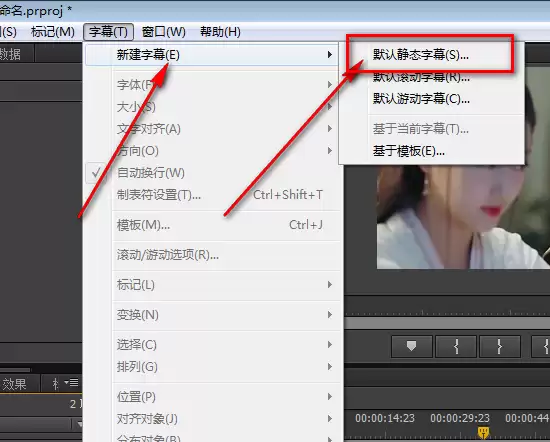Open the 字幕(T) menu
Viewport: 550px width, 442px height.
coord(108,32)
